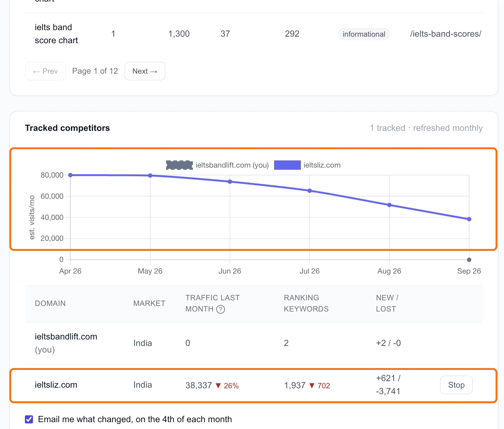Click the 38,337 traffic value

pyautogui.click(x=198, y=385)
